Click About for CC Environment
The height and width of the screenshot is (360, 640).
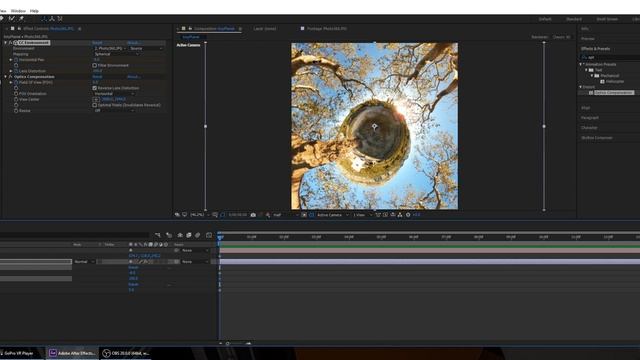click(x=134, y=42)
